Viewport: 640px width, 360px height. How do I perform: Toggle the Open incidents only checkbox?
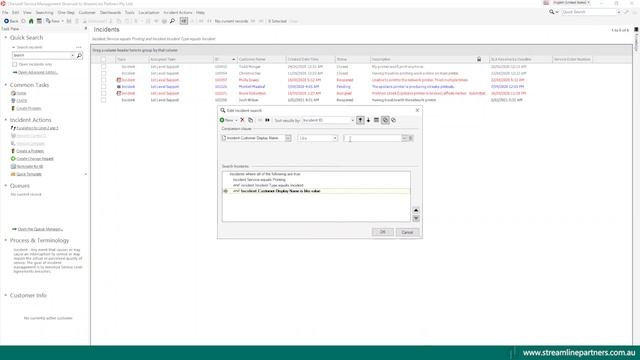(15, 64)
